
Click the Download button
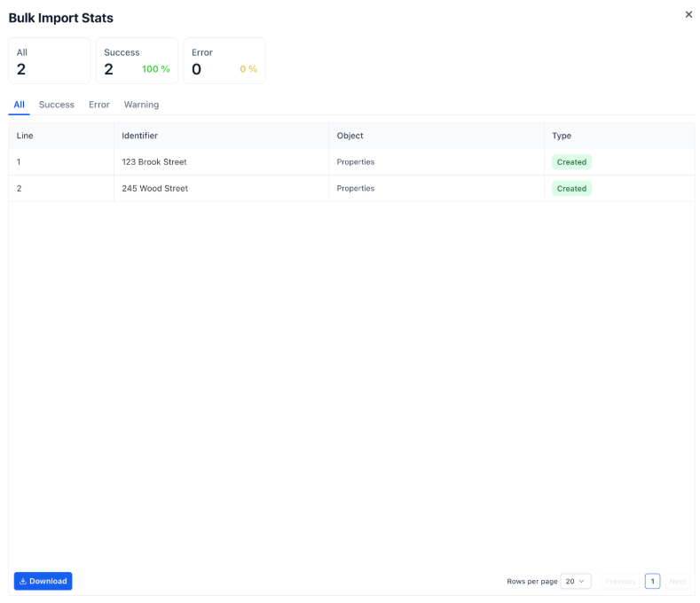(43, 581)
